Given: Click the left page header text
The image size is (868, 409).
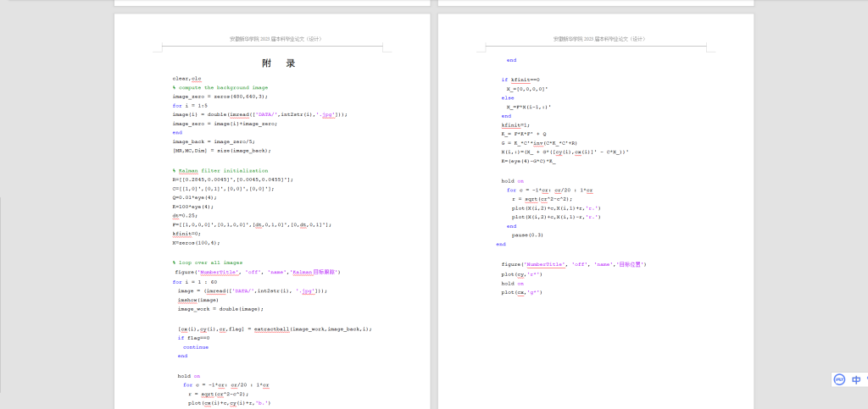Looking at the screenshot, I should click(275, 39).
